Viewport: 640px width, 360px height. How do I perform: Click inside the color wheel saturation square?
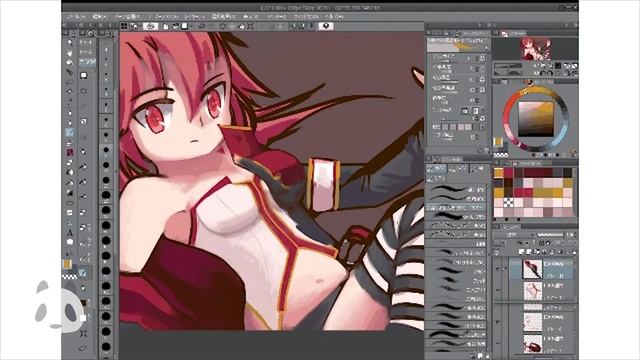point(536,119)
